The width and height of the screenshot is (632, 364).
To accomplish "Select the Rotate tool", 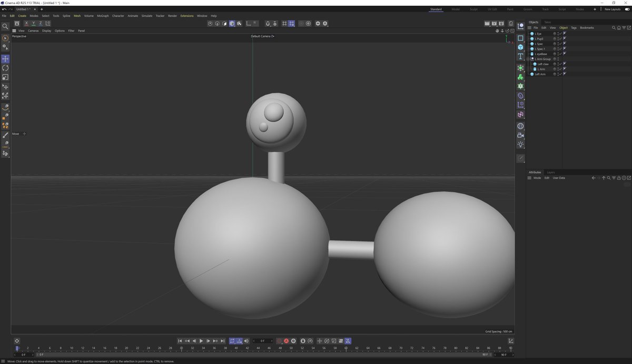I will click(5, 68).
